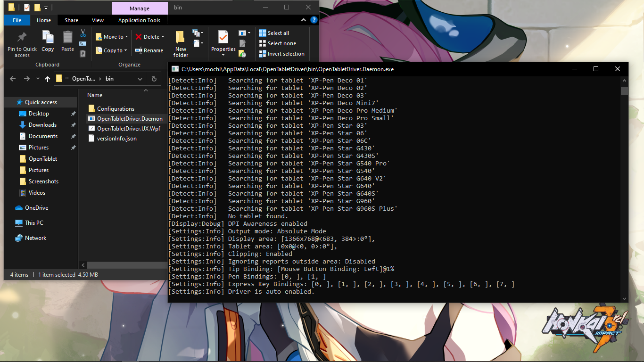
Task: Collapse the ribbon with the chevron arrow
Action: coord(304,20)
